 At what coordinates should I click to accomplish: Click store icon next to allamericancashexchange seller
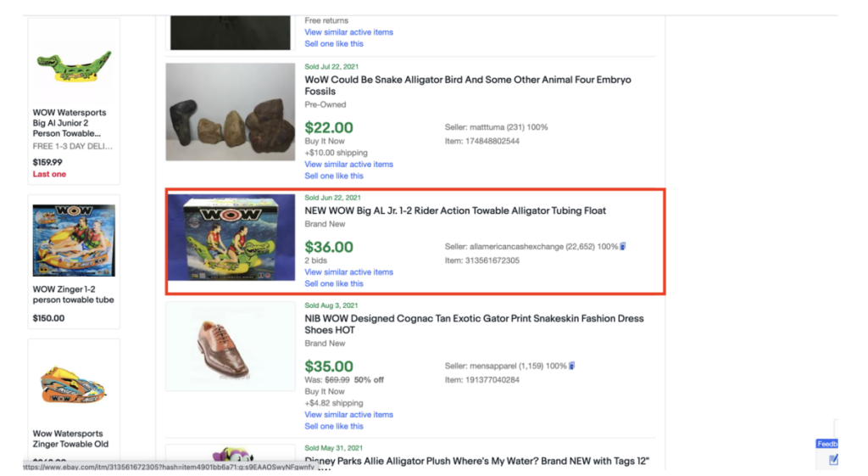click(x=623, y=247)
